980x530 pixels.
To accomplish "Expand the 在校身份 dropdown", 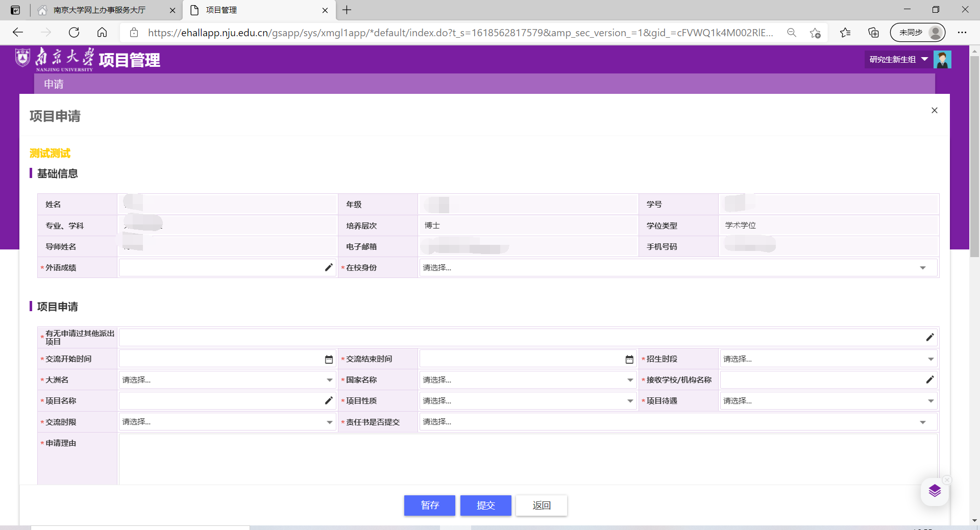I will (678, 268).
